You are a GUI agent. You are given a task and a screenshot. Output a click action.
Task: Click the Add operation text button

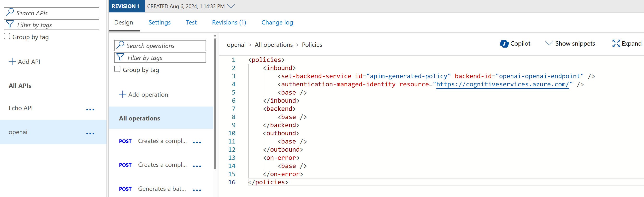(148, 95)
